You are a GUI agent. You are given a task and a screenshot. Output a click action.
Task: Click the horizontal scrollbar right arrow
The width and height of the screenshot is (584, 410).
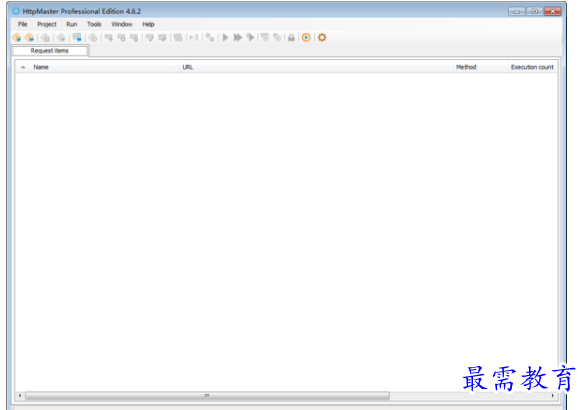point(553,395)
